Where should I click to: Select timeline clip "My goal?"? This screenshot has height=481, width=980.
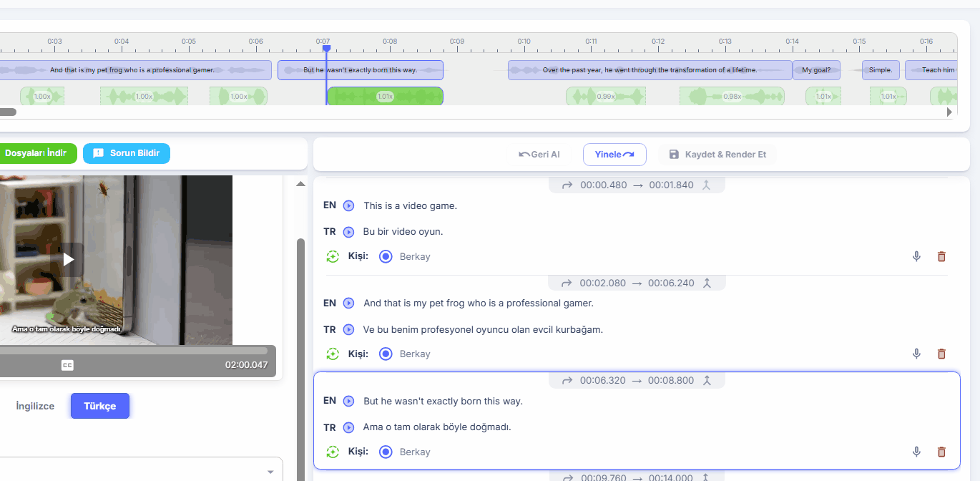(816, 70)
